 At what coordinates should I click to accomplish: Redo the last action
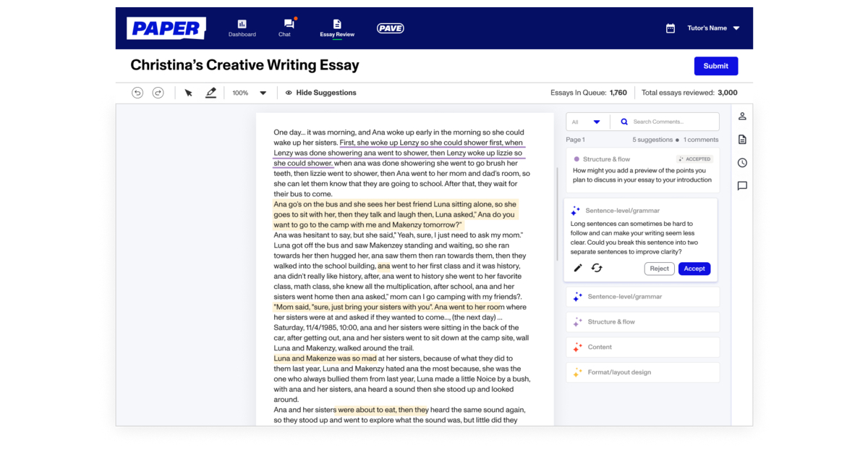(x=158, y=93)
